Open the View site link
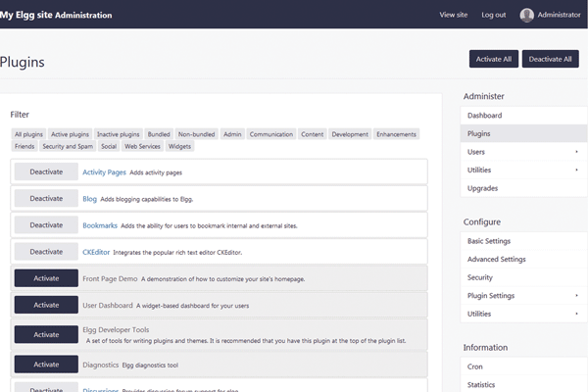This screenshot has height=392, width=588. [454, 15]
